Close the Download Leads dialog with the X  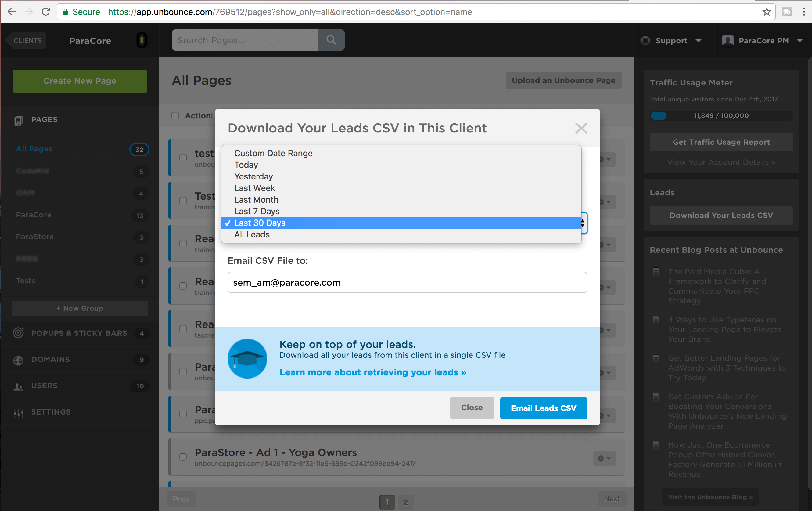tap(581, 128)
